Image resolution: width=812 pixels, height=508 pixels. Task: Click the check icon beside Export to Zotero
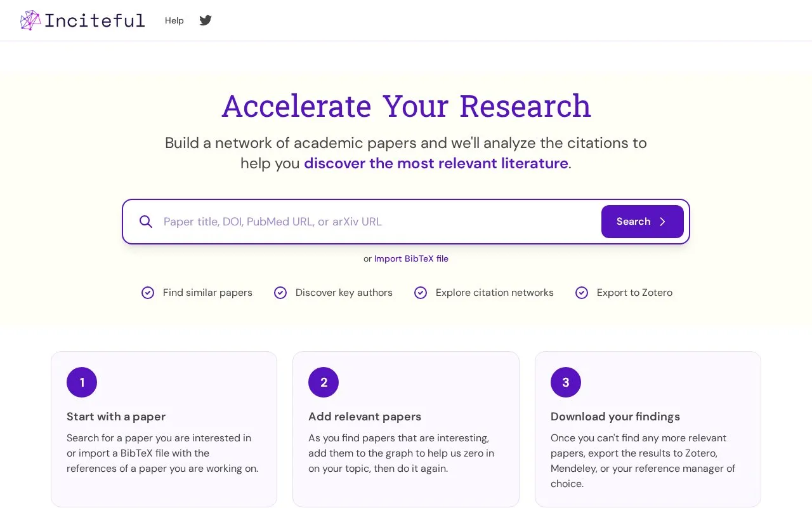pos(582,293)
